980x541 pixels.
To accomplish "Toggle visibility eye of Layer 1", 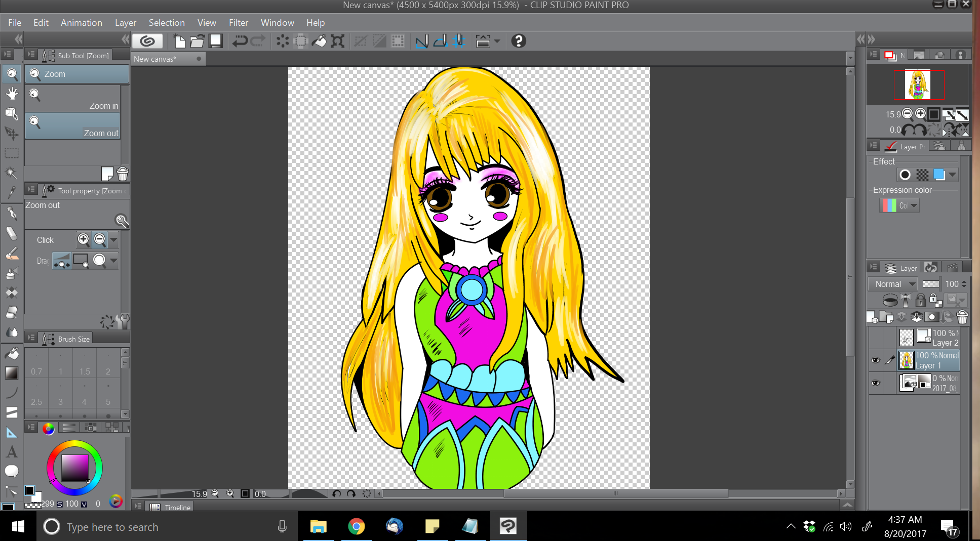I will coord(875,360).
